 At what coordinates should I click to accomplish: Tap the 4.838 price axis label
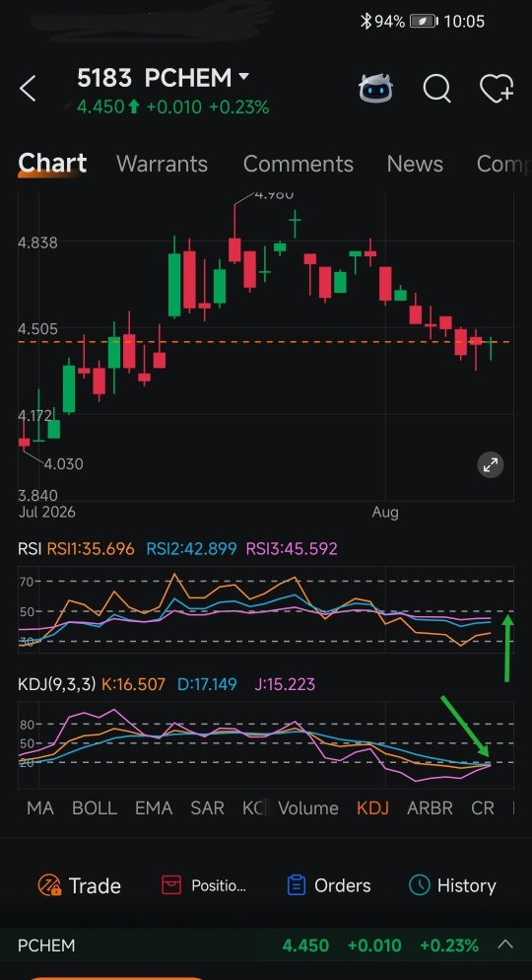pyautogui.click(x=37, y=243)
